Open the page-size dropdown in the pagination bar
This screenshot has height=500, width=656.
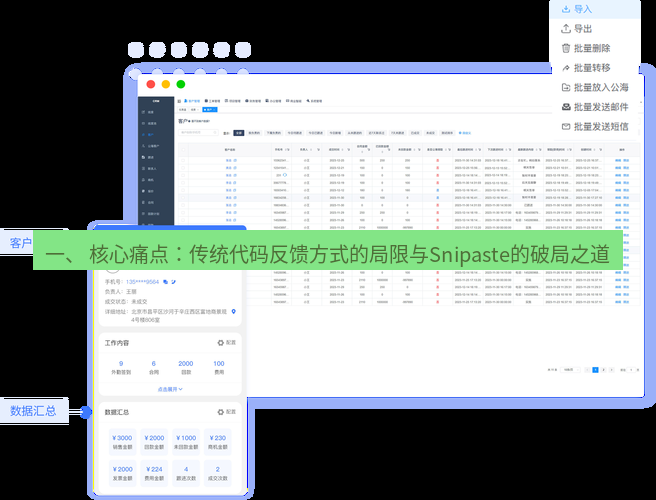coord(570,370)
